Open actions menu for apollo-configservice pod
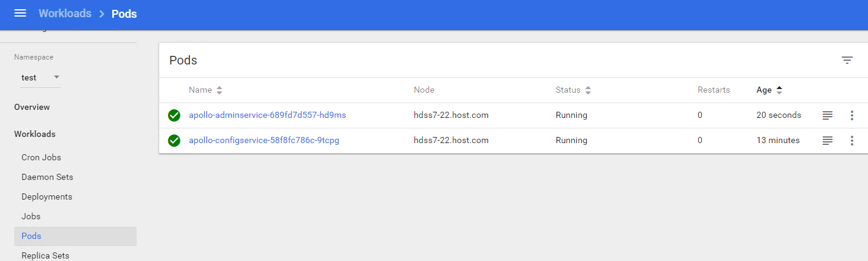Screen dimensions: 868x261 (851, 141)
